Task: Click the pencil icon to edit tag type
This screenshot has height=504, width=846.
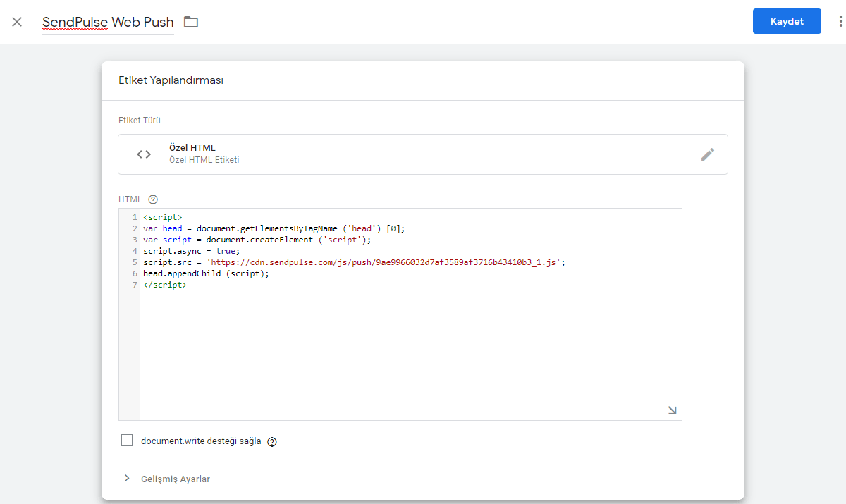Action: click(708, 154)
